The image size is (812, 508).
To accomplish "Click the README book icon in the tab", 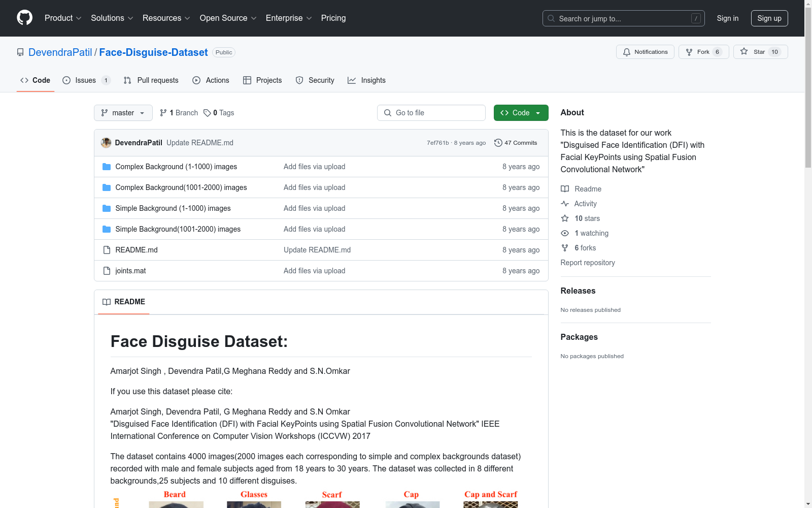I will [x=107, y=302].
